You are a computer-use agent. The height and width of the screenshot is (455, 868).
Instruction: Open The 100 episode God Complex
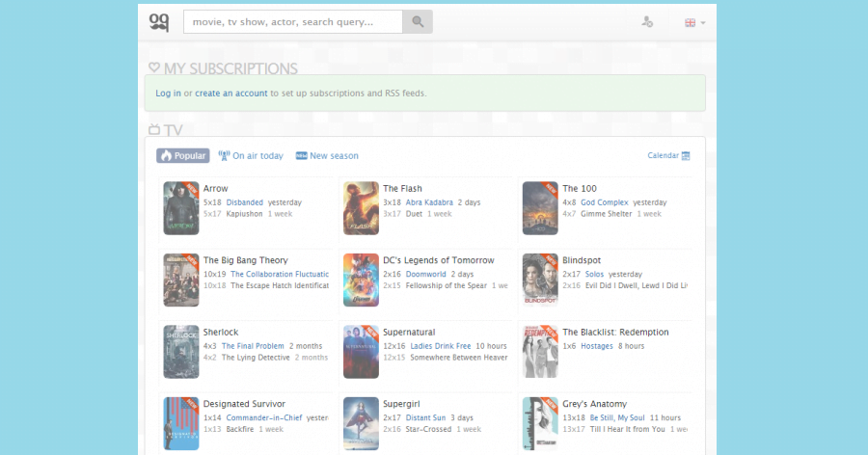[x=605, y=202]
